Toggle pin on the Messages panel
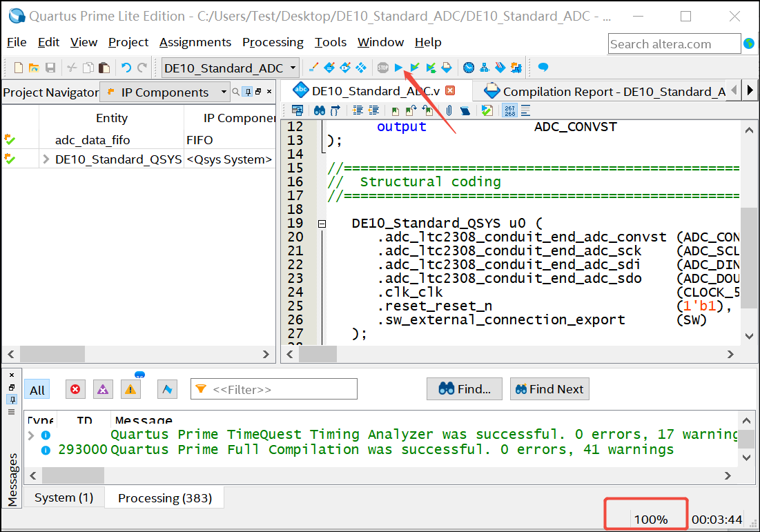The width and height of the screenshot is (760, 532). (x=12, y=400)
